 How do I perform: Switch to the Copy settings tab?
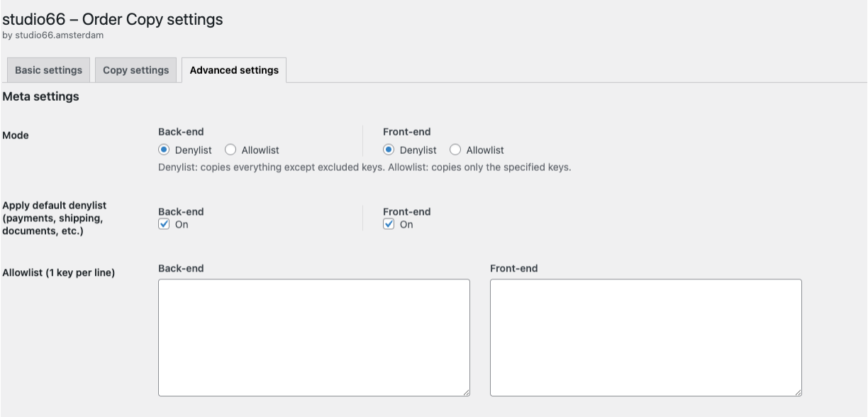tap(135, 70)
